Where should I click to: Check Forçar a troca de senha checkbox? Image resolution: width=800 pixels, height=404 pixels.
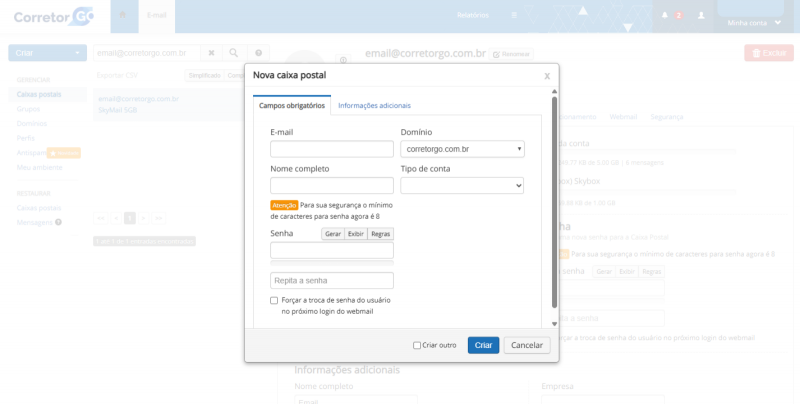click(x=274, y=300)
